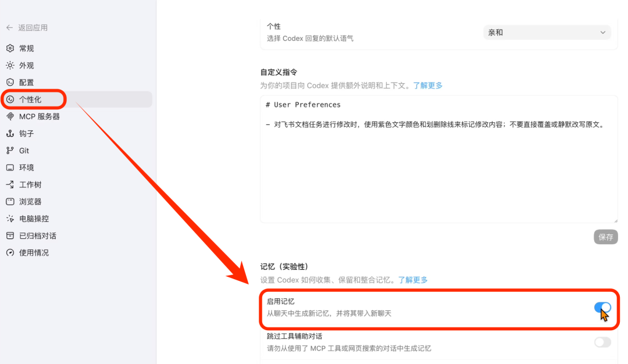
Task: Toggle the 启用记忆 switch
Action: click(602, 308)
